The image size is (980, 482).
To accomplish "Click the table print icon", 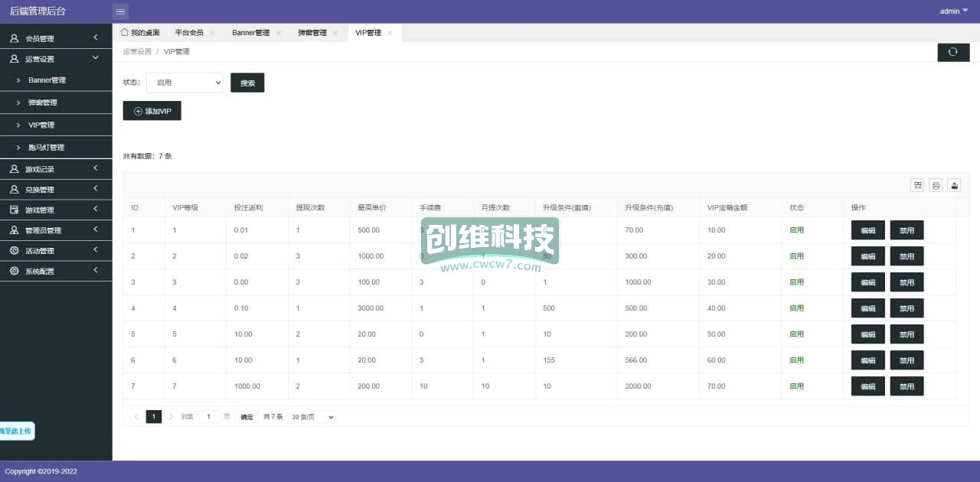I will pos(936,185).
